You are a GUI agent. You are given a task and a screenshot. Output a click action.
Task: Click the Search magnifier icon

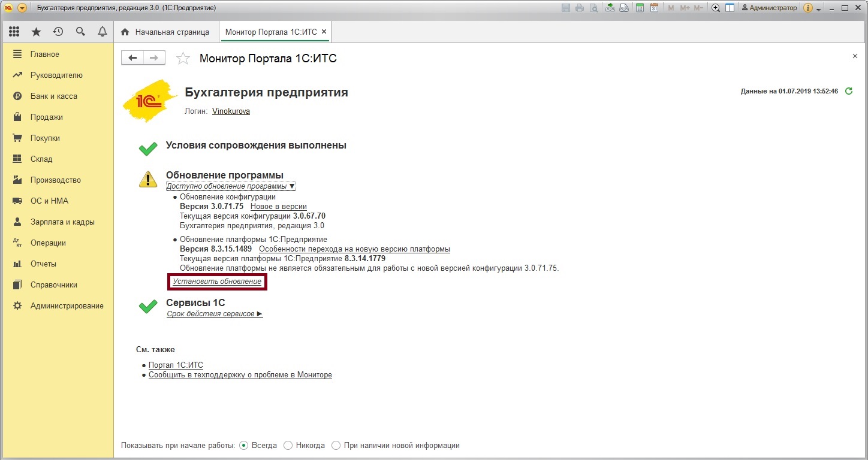(x=80, y=32)
